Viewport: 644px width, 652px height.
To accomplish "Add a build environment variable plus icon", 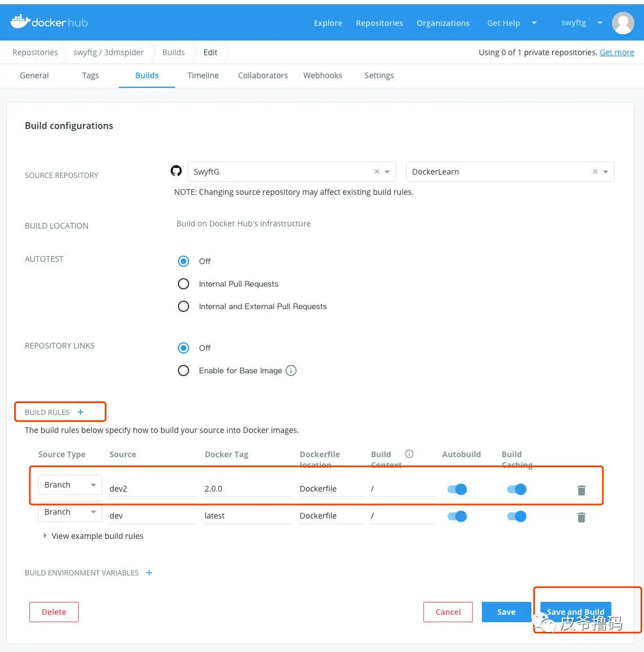I will coord(149,573).
